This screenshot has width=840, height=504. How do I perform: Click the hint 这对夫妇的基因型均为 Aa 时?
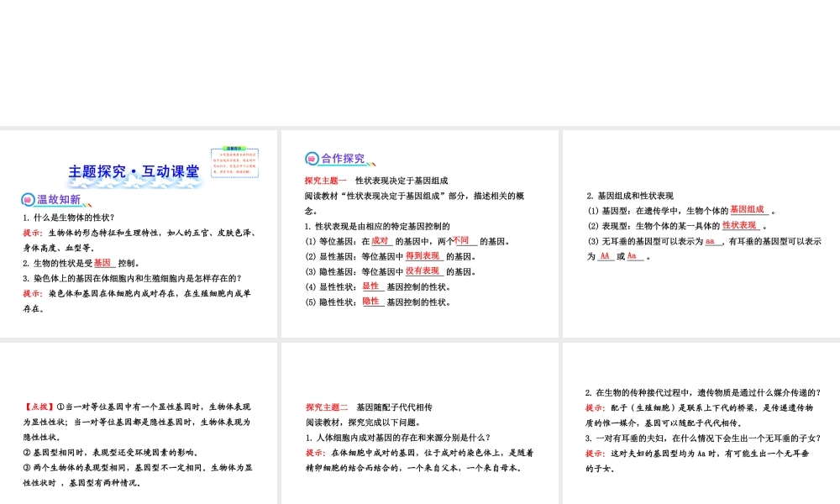point(697,460)
